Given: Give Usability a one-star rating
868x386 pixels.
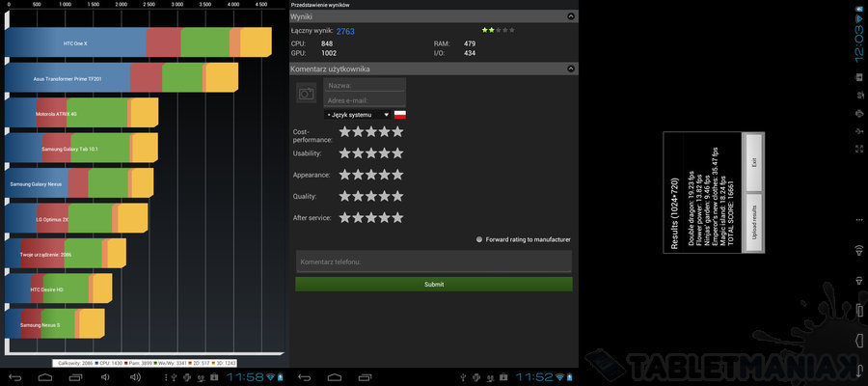Looking at the screenshot, I should point(344,153).
